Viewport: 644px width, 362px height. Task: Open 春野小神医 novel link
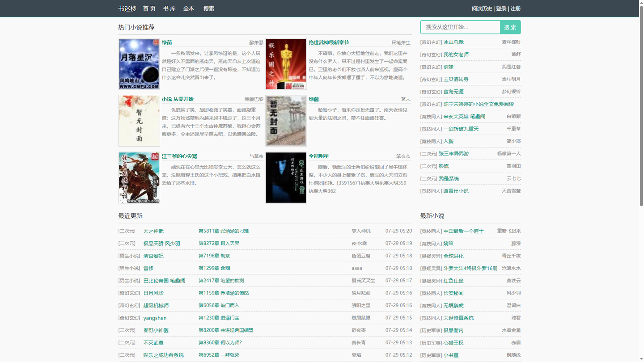(156, 330)
